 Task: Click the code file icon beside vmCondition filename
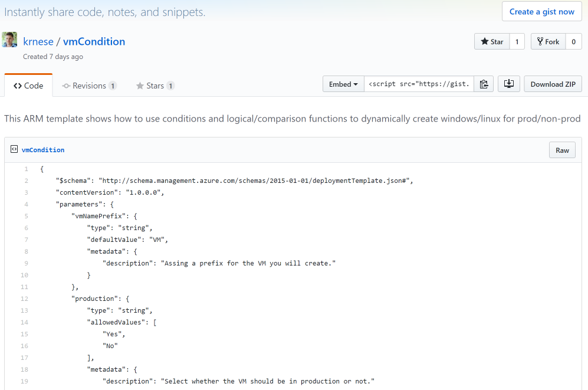click(x=14, y=149)
